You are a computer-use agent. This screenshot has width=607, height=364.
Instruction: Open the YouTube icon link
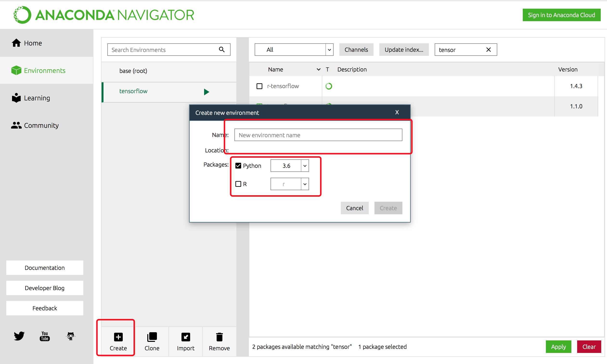point(45,336)
